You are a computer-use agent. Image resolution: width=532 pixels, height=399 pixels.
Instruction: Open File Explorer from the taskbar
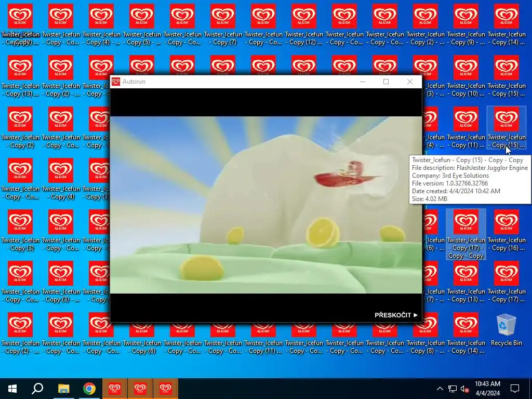click(63, 389)
